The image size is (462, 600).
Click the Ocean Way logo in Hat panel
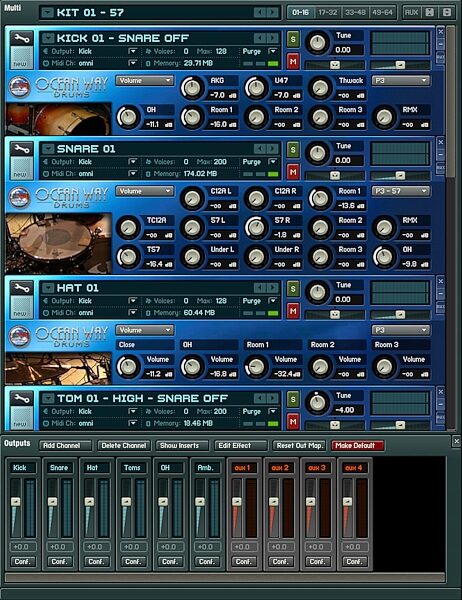20,337
